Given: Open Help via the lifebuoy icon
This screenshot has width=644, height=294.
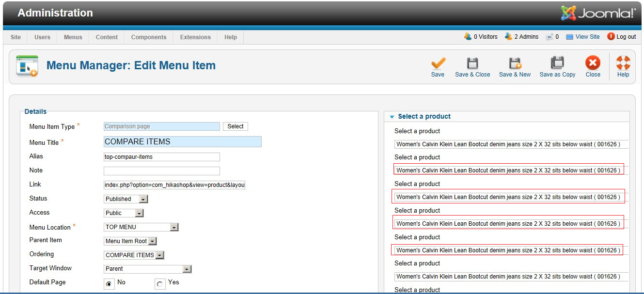Looking at the screenshot, I should [x=623, y=63].
